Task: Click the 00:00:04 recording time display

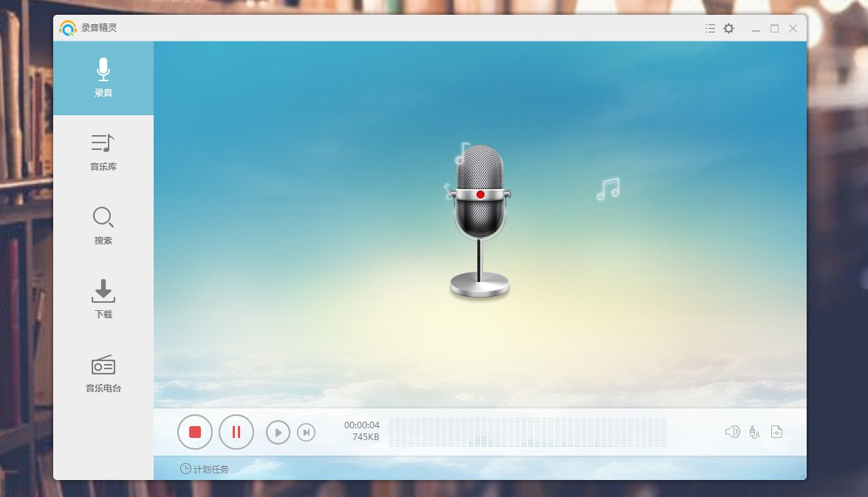Action: point(362,425)
